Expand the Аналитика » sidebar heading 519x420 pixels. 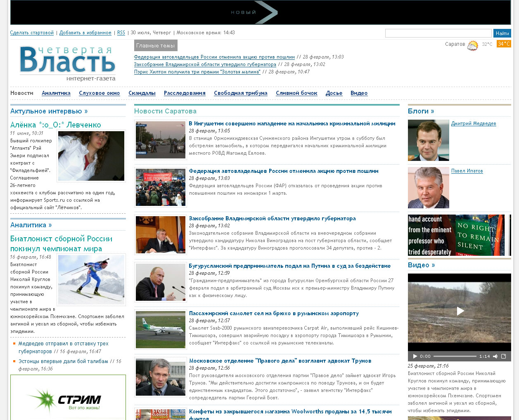click(31, 225)
